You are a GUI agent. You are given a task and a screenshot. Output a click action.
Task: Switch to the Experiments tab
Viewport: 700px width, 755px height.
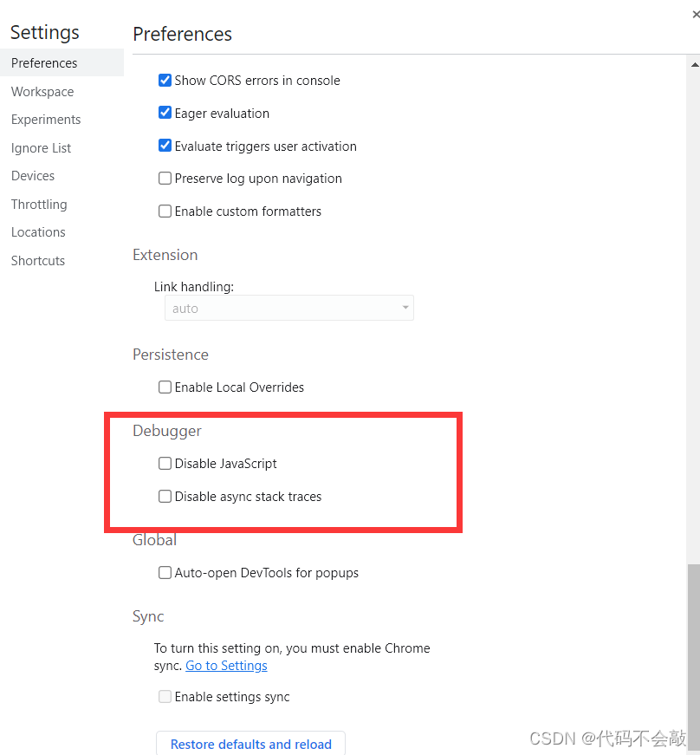point(46,120)
